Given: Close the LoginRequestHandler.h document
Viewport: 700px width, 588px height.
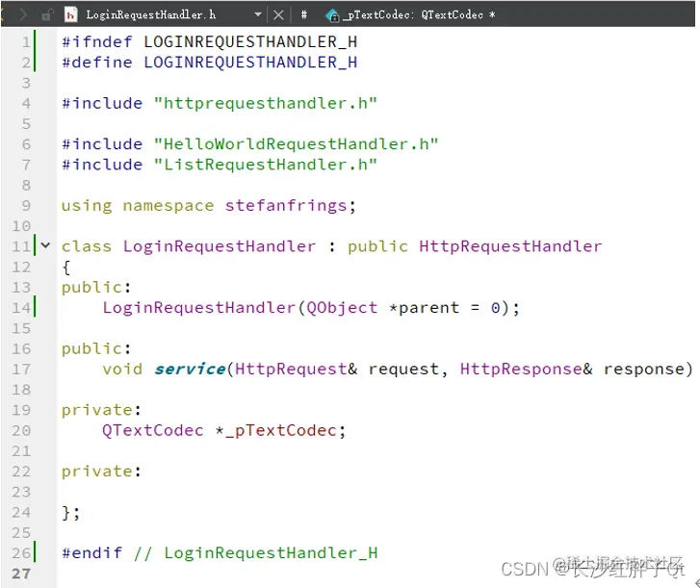Looking at the screenshot, I should [x=278, y=15].
